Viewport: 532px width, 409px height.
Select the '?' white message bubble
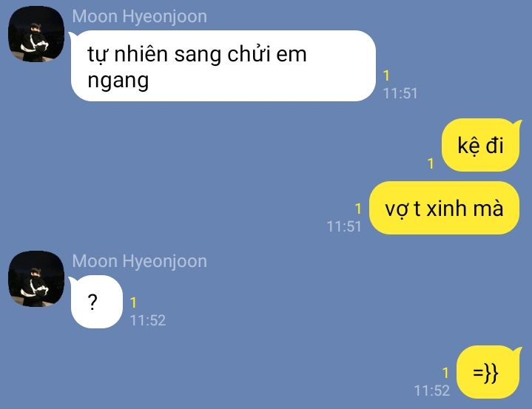pos(96,302)
